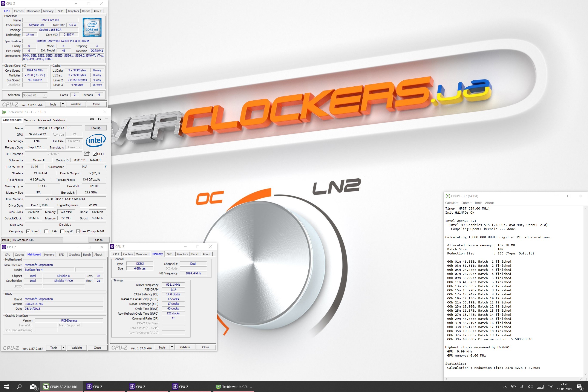Click the '5895585A0' PI value output line
The width and height of the screenshot is (588, 392).
490,339
